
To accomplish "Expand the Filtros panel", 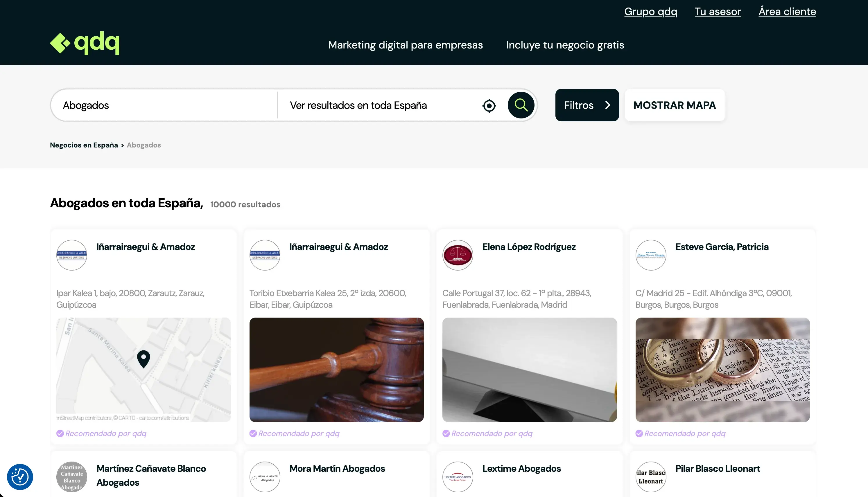I will (x=587, y=105).
